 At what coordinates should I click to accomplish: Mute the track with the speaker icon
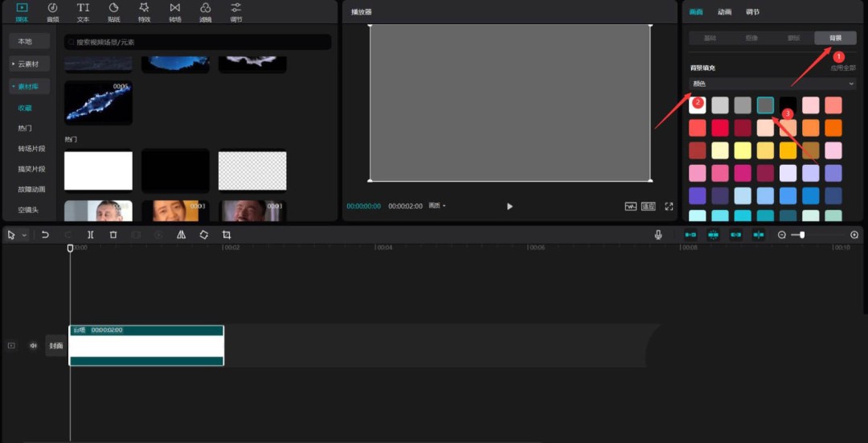(x=33, y=346)
